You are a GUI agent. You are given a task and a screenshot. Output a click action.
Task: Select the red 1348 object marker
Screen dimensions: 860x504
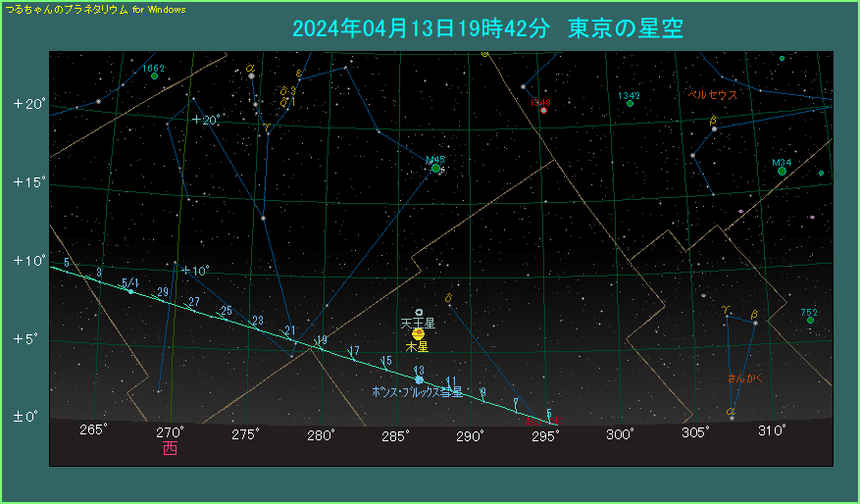pos(542,110)
